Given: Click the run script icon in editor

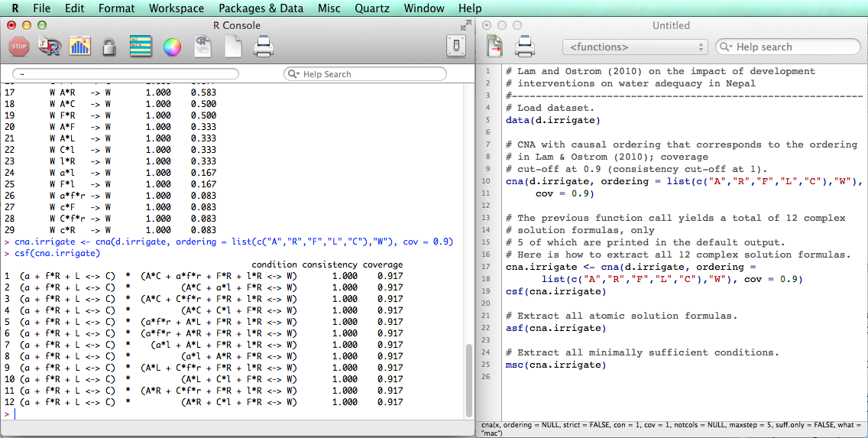Looking at the screenshot, I should (494, 47).
